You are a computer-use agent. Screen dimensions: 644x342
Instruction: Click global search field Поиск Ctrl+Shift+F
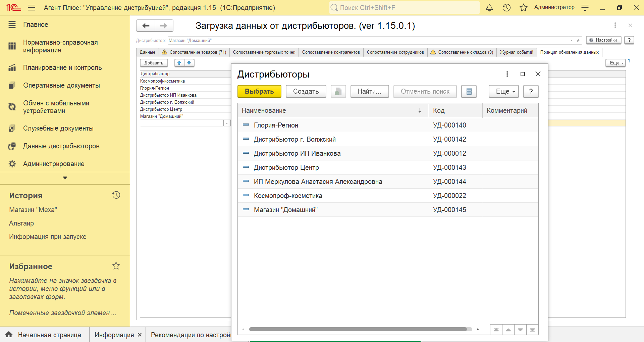point(405,7)
